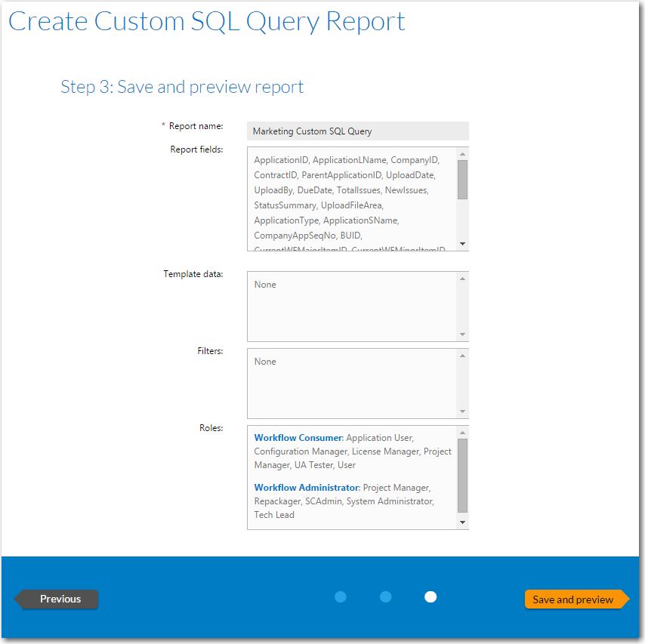Click the Roles scrollbar thumb
645x644 pixels.
(x=463, y=476)
